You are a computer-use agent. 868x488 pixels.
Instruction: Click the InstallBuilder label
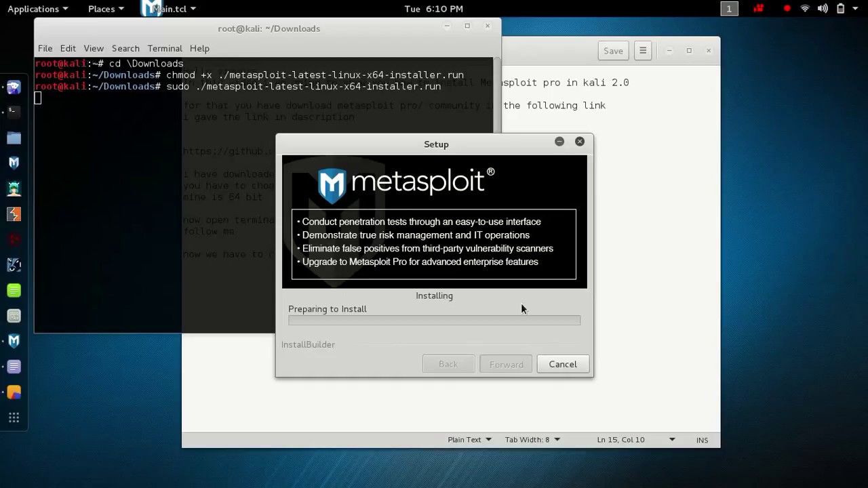click(308, 344)
